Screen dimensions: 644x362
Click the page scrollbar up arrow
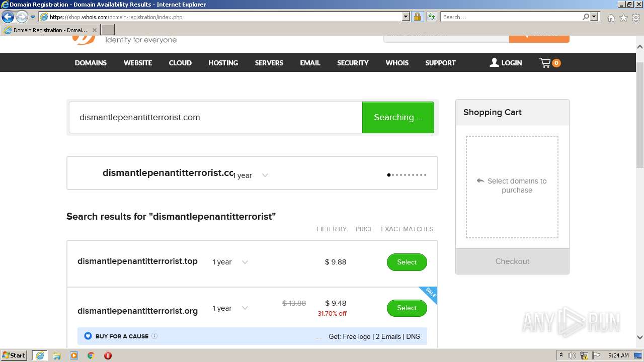(x=640, y=47)
